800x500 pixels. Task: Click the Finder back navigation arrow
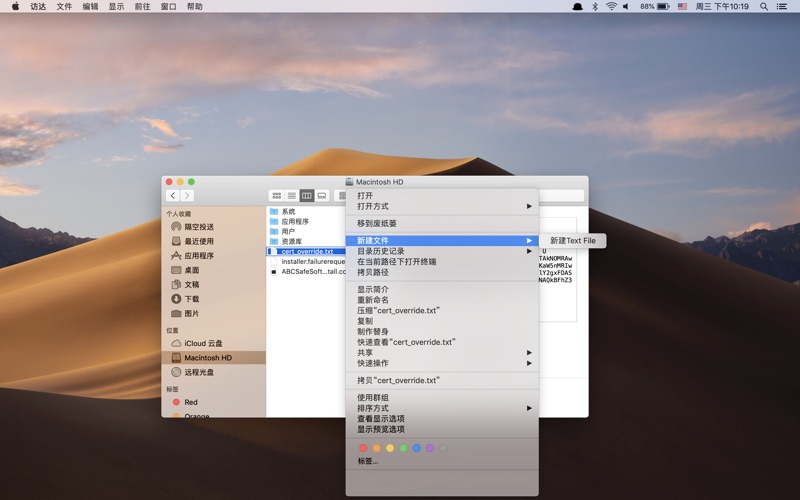click(173, 196)
